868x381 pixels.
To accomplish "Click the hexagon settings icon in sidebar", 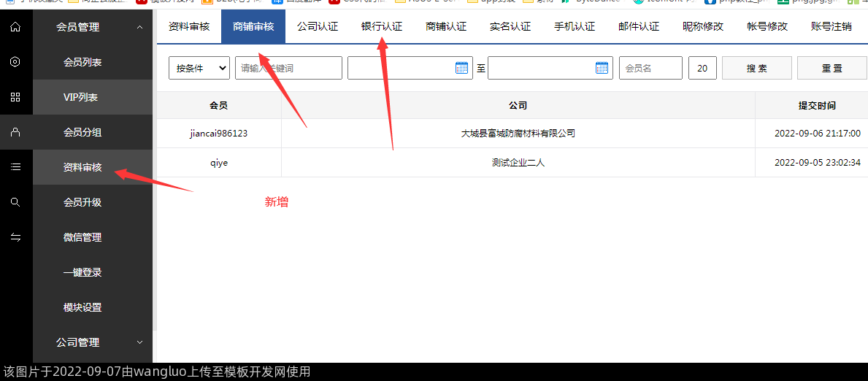I will pyautogui.click(x=15, y=62).
